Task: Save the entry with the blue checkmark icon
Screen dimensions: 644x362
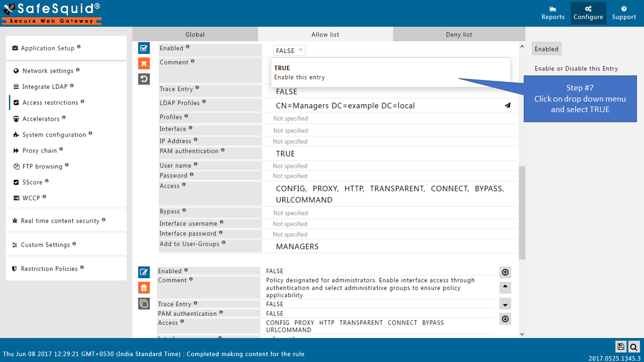Action: tap(144, 48)
